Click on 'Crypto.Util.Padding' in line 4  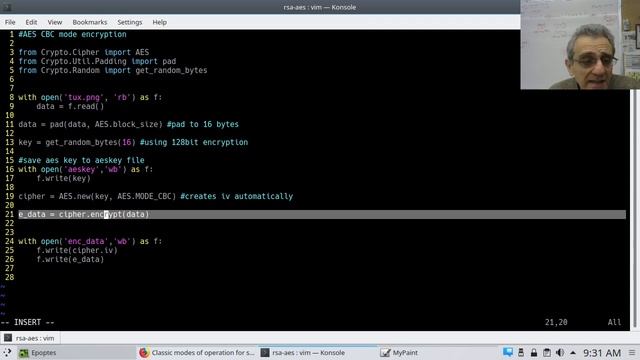pyautogui.click(x=84, y=61)
